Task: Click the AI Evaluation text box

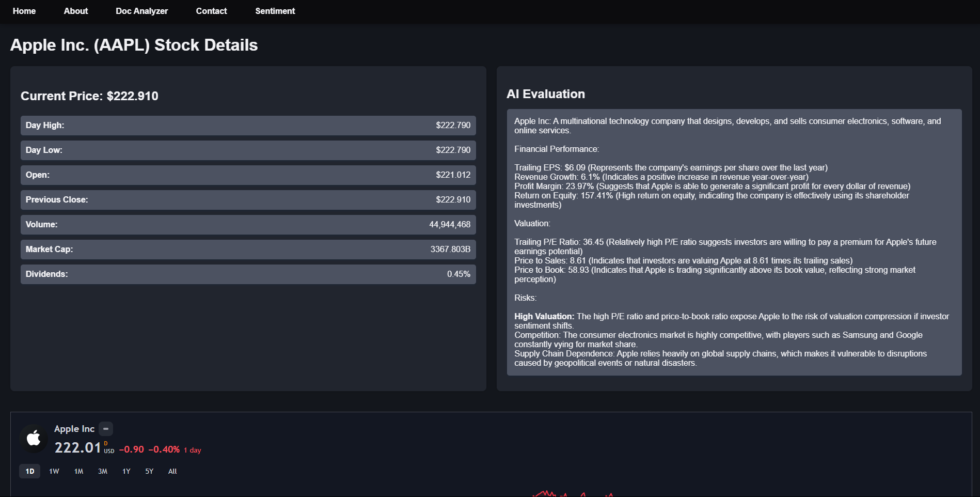Action: [x=734, y=242]
